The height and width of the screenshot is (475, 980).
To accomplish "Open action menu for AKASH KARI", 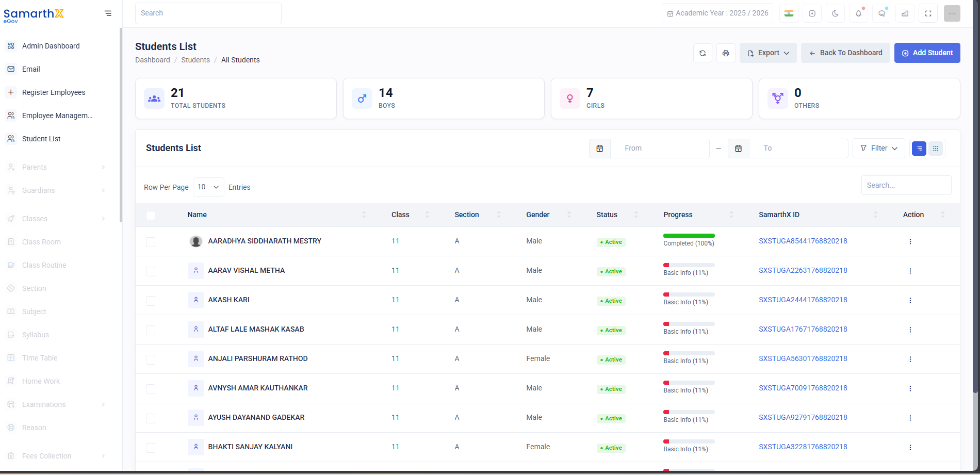I will coord(910,300).
